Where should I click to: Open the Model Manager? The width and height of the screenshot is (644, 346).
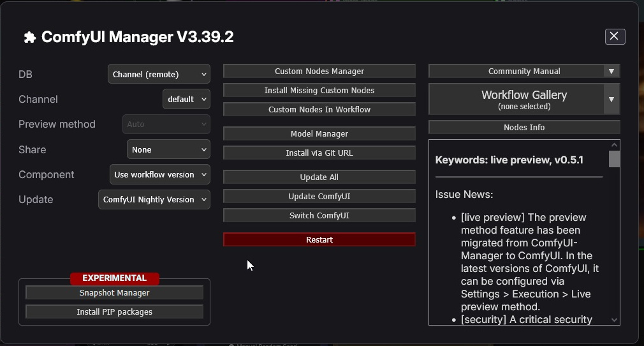[319, 133]
